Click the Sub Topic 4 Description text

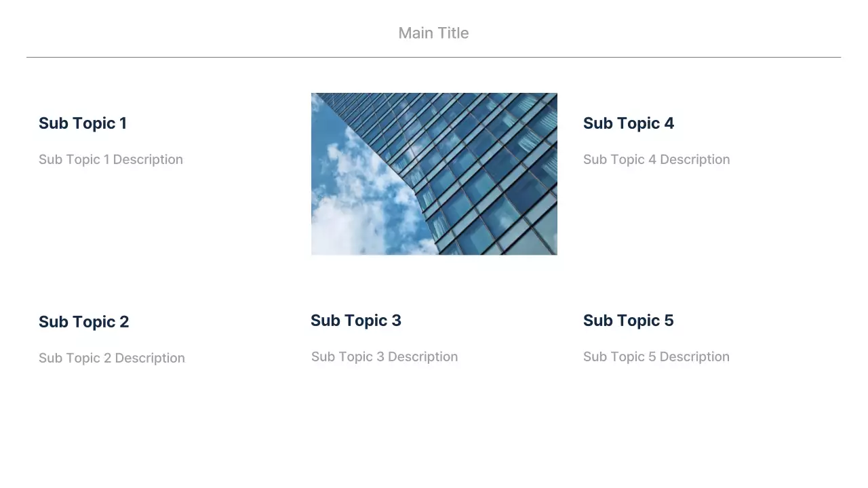(x=656, y=159)
